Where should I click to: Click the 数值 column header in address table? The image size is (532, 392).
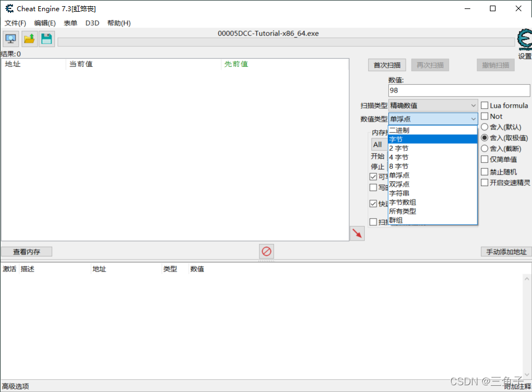pos(197,269)
